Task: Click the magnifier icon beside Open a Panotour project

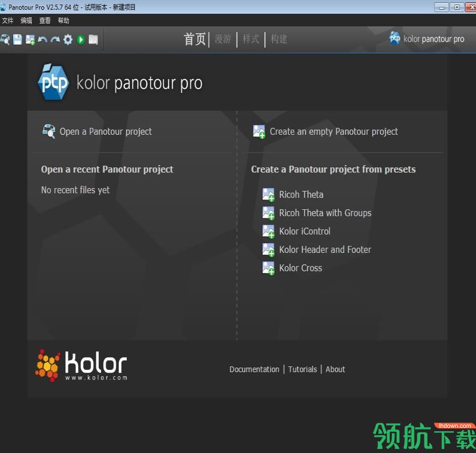Action: pos(49,131)
